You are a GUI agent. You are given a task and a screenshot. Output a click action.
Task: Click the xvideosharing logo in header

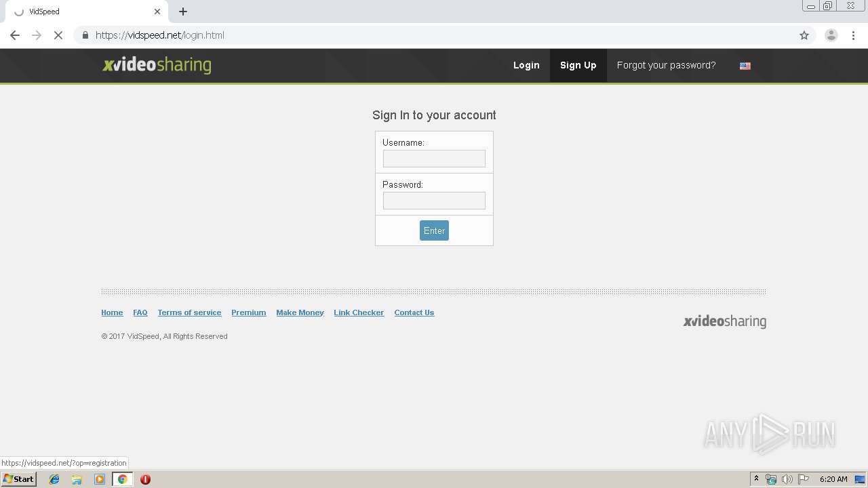tap(157, 65)
